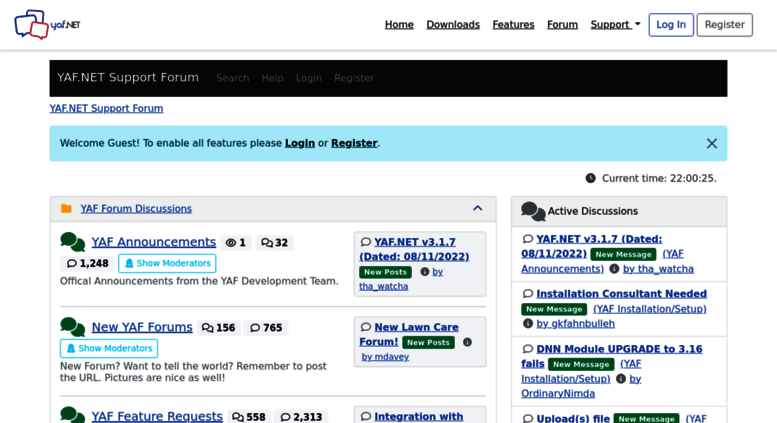
Task: Click the Register button in the header
Action: (724, 25)
